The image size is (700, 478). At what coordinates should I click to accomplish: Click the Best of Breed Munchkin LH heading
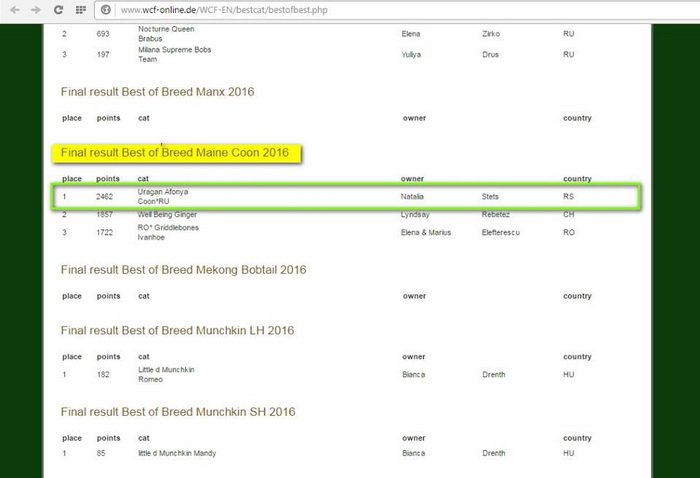click(175, 331)
